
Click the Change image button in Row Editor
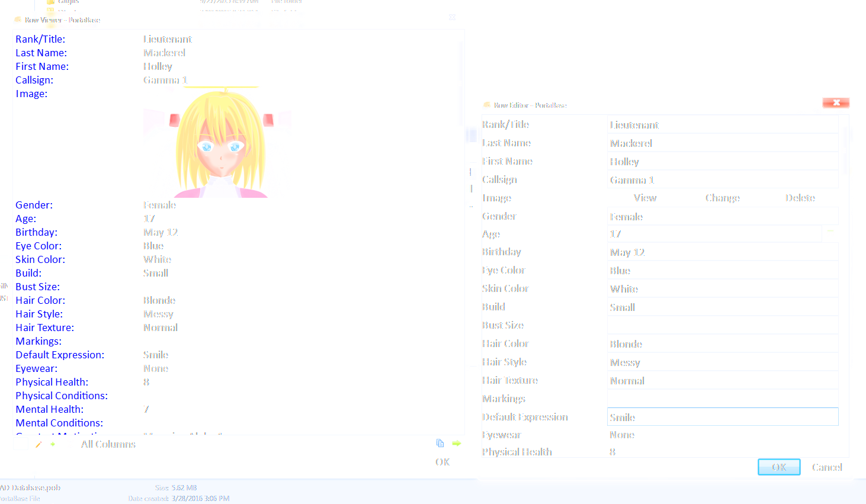pyautogui.click(x=723, y=198)
